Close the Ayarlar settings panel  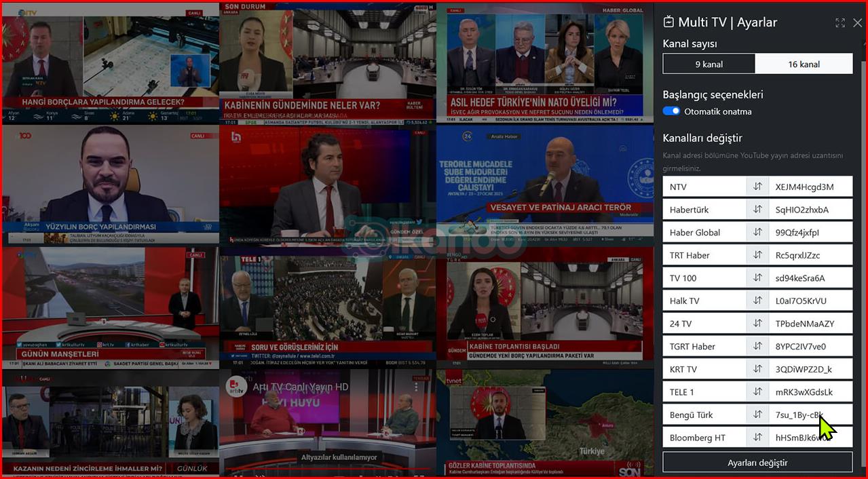[x=858, y=23]
